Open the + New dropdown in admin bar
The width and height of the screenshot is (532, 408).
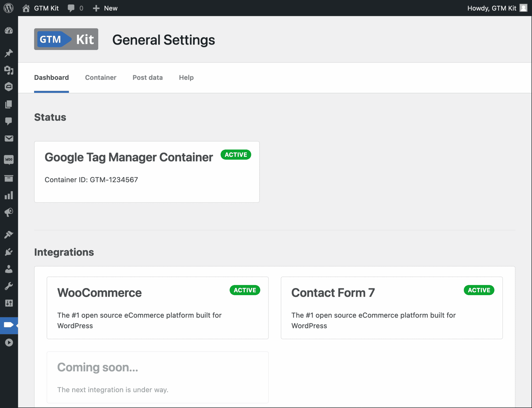coord(105,8)
